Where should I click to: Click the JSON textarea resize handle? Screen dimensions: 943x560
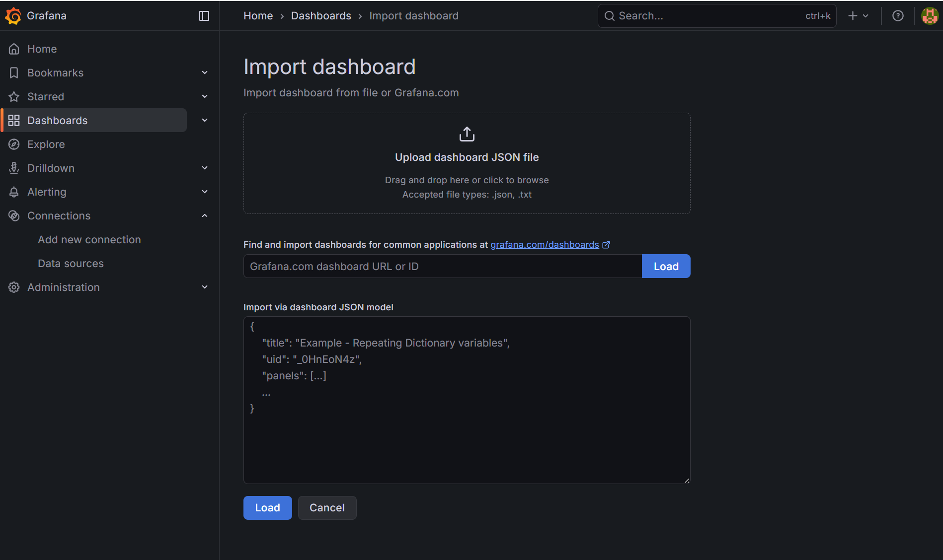pyautogui.click(x=687, y=480)
